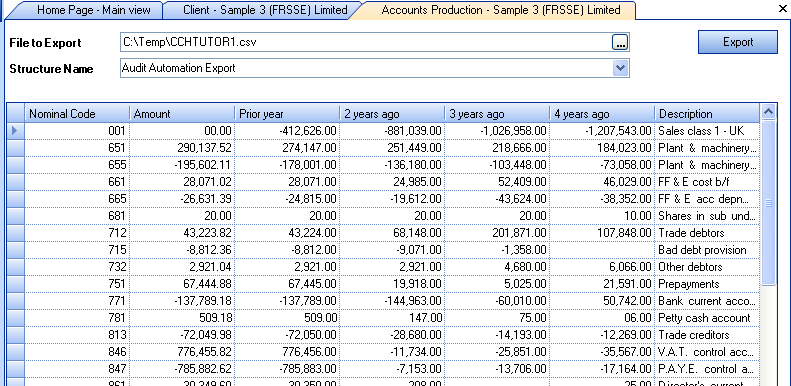Click the tab area close X button
791x386 pixels.
[x=782, y=9]
